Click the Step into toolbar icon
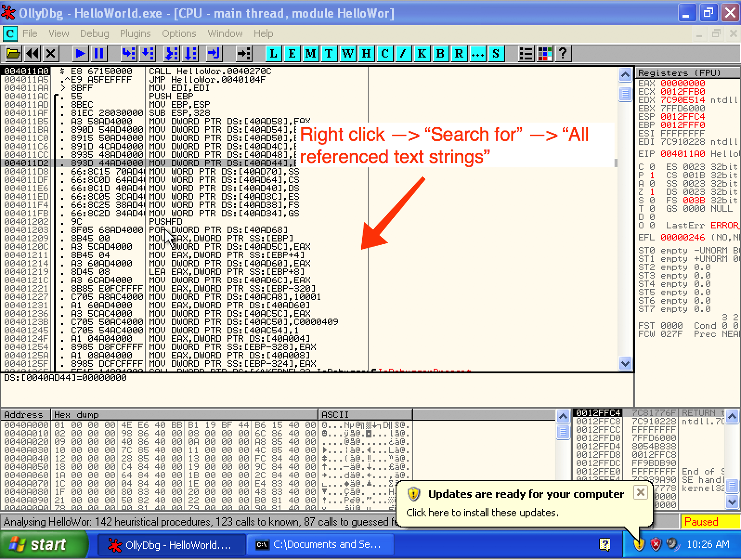 [x=129, y=53]
